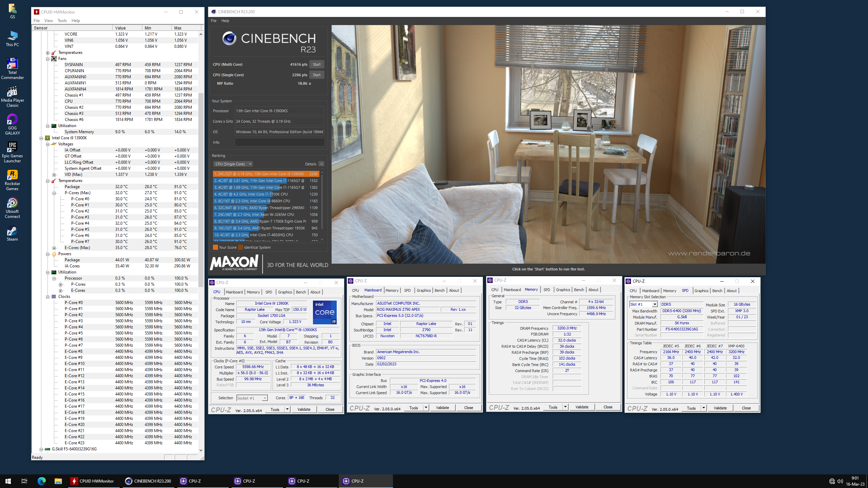The width and height of the screenshot is (868, 488).
Task: Open Media Player Classic shortcut
Action: pos(12,97)
